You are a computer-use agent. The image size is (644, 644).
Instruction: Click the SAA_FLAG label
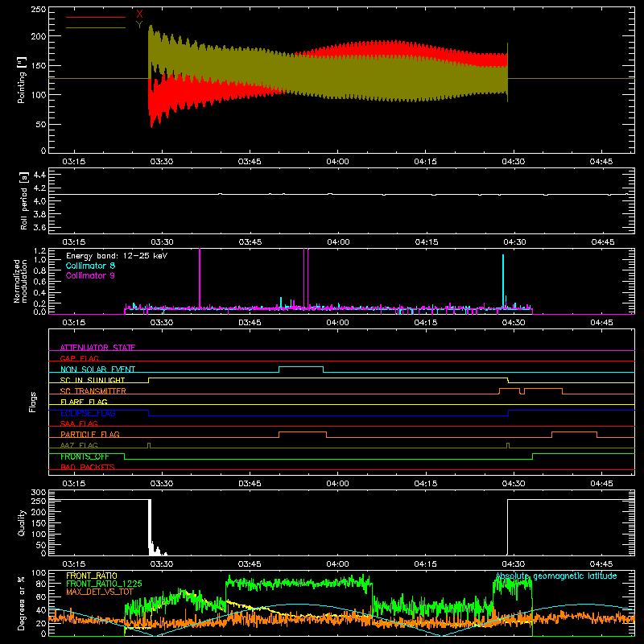[x=79, y=423]
